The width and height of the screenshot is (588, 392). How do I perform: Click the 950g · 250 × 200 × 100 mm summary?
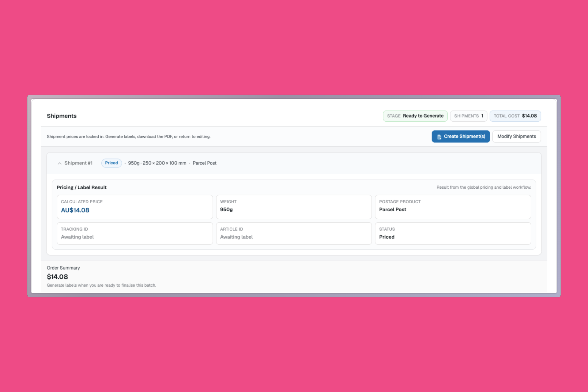click(157, 163)
